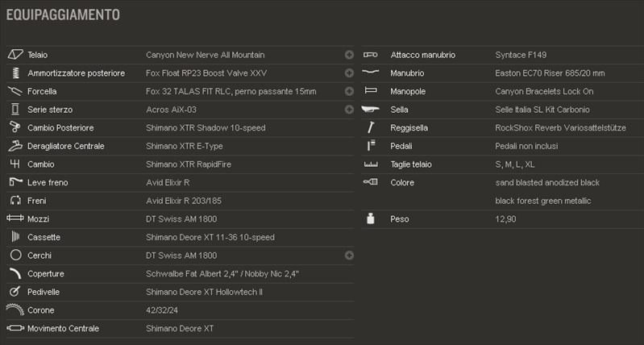Click the fork icon beside Forcella
644x345 pixels.
[x=15, y=91]
